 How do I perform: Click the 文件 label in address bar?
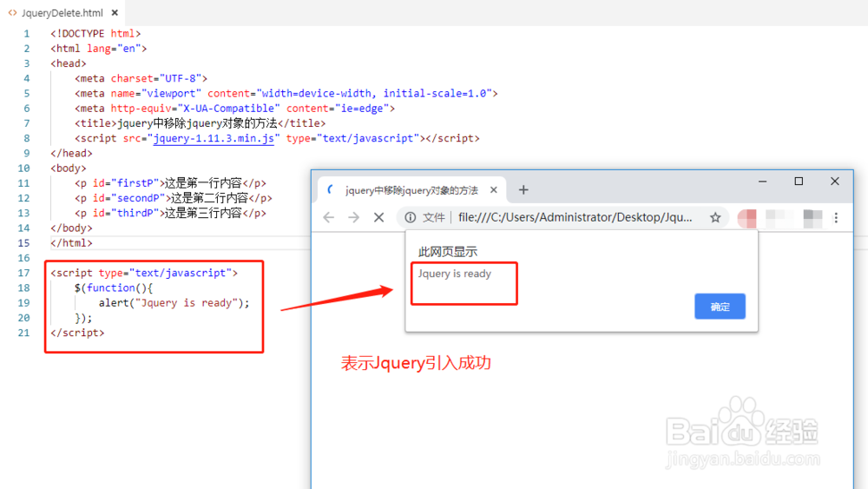tap(433, 218)
